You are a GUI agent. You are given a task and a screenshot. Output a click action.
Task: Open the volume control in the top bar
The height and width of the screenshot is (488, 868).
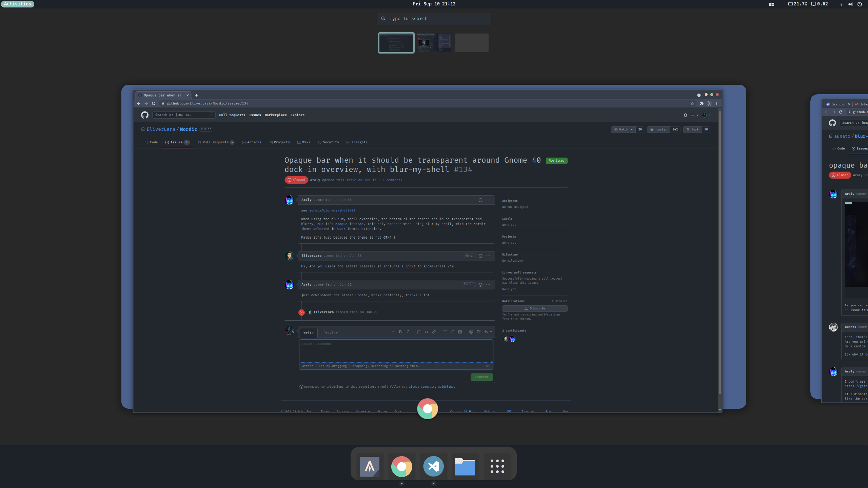tap(850, 4)
